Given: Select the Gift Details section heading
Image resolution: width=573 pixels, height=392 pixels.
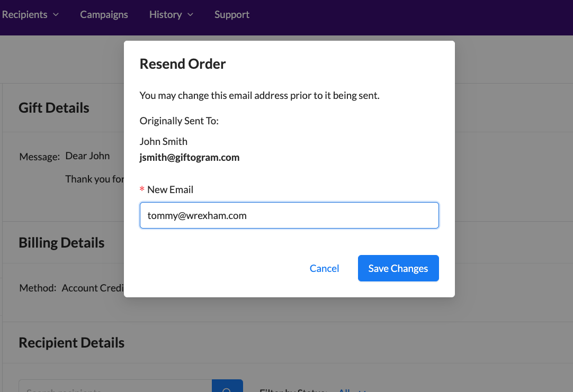Looking at the screenshot, I should tap(54, 108).
